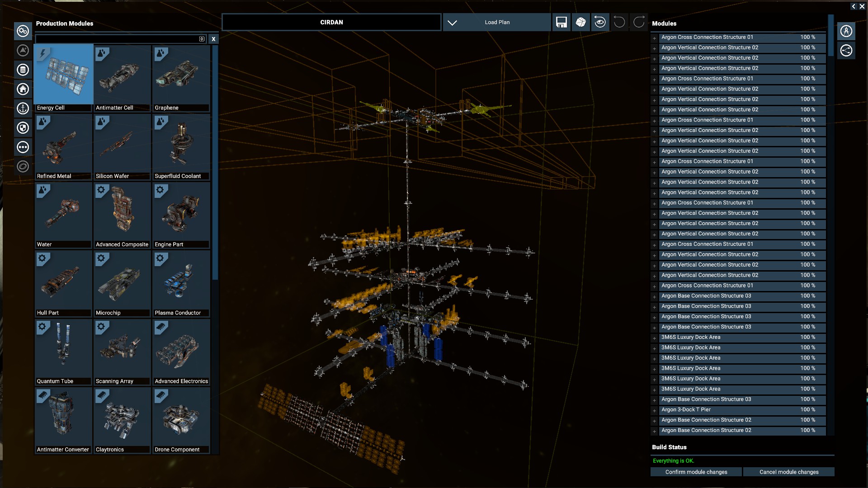Select the Refined Metal production module
Image resolution: width=868 pixels, height=488 pixels.
click(63, 147)
